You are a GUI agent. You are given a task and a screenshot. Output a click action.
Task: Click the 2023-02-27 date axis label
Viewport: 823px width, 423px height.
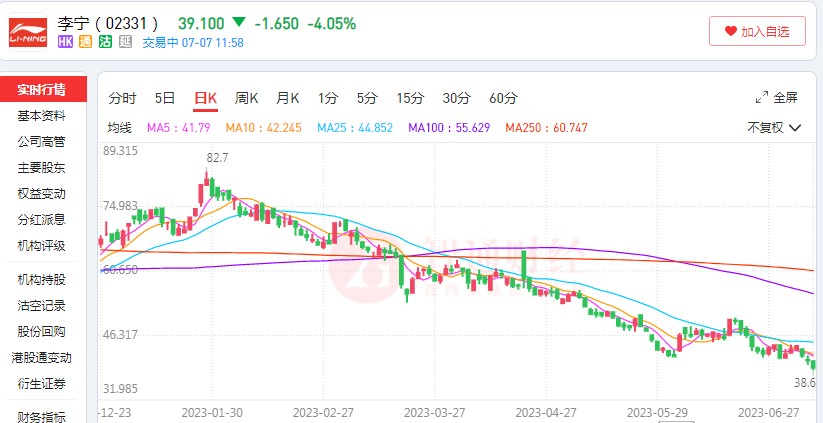(x=323, y=413)
